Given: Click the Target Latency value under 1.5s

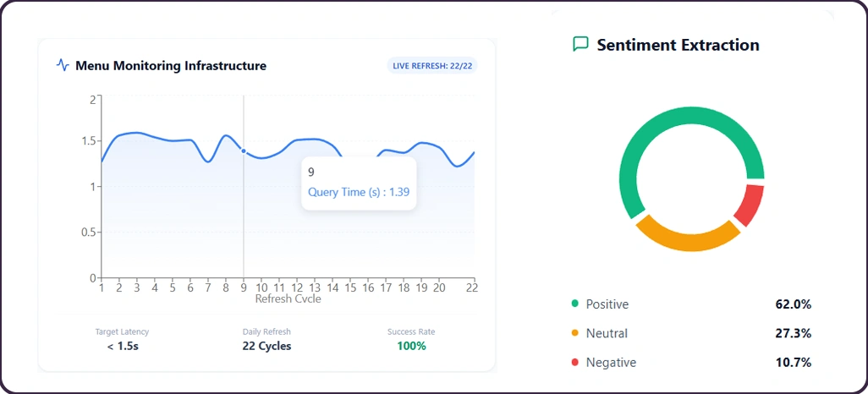Looking at the screenshot, I should click(122, 346).
